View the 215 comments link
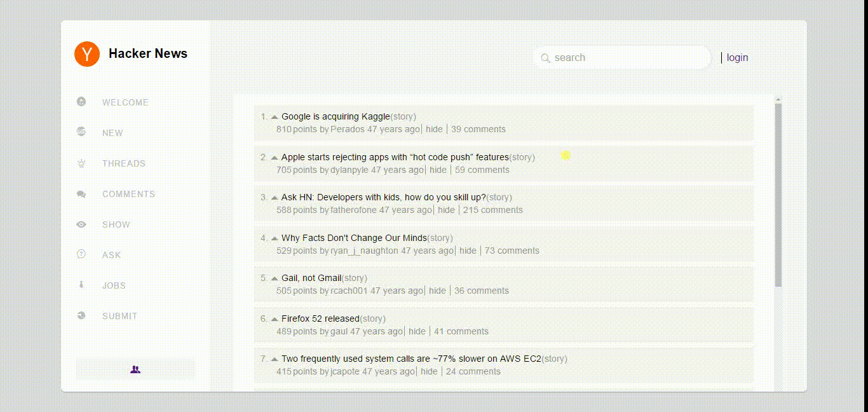Viewport: 868px width, 412px height. [493, 210]
